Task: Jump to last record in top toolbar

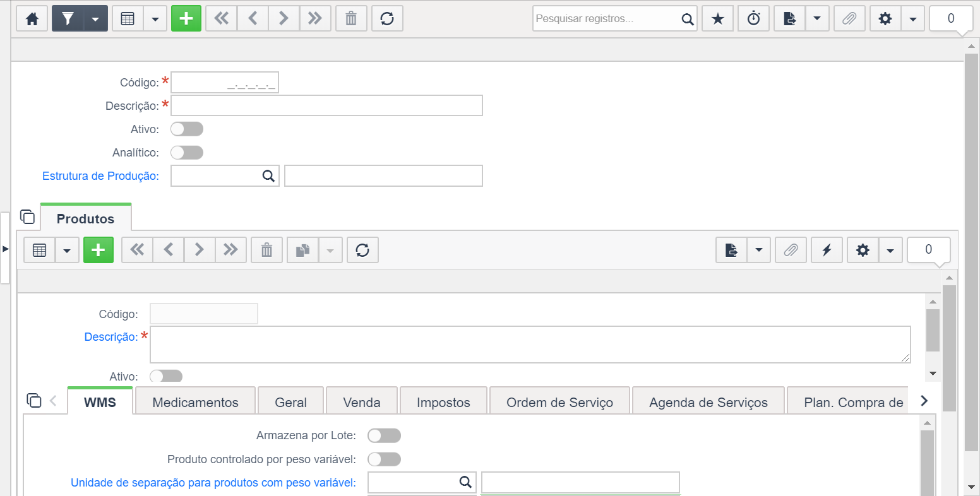Action: click(x=315, y=19)
